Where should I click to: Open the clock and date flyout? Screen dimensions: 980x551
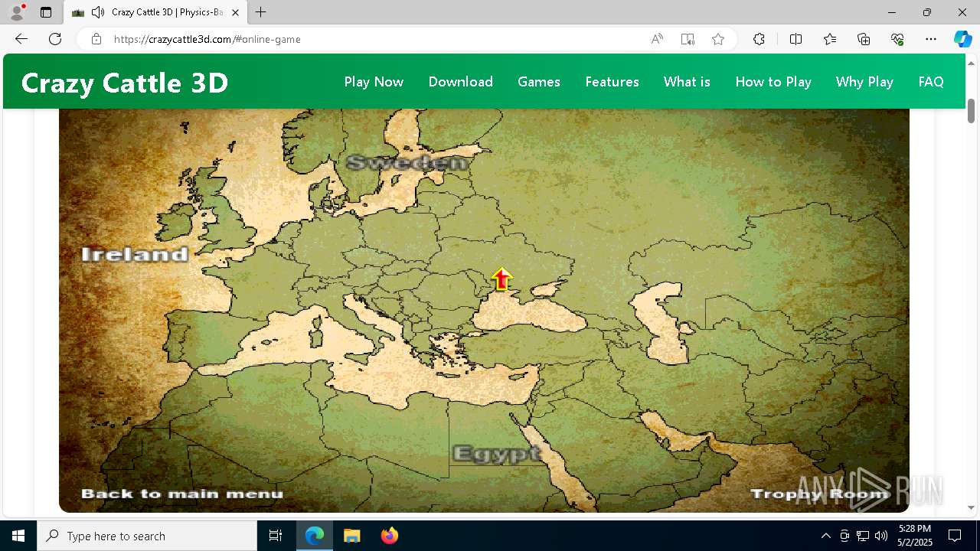[915, 536]
